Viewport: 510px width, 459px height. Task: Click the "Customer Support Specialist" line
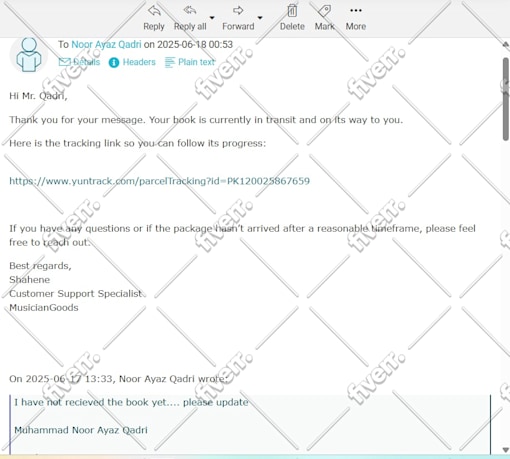click(76, 293)
